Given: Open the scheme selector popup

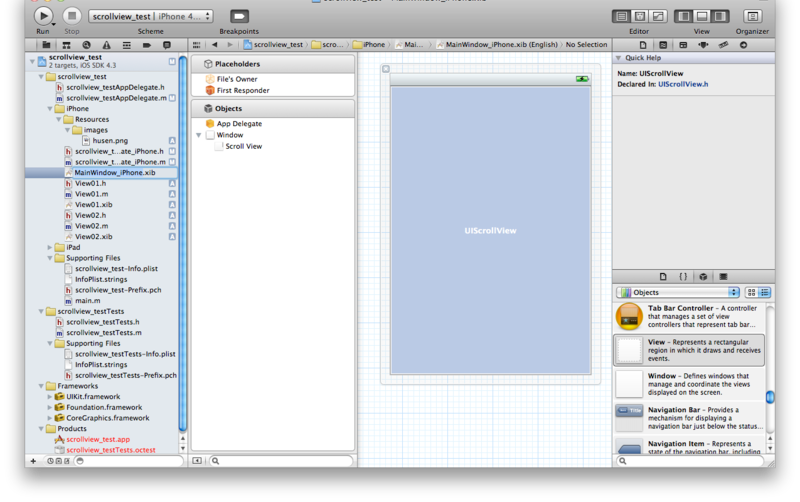Looking at the screenshot, I should (x=151, y=16).
